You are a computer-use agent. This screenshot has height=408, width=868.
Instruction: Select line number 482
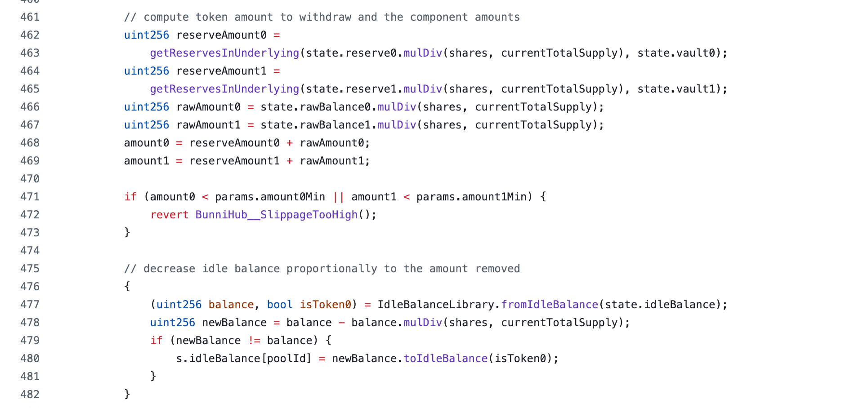30,395
